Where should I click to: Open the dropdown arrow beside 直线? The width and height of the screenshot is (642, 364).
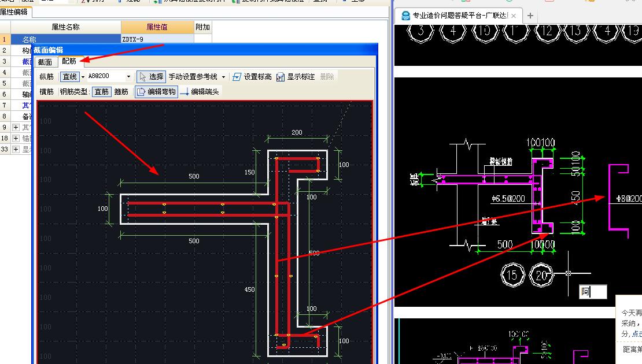(x=83, y=77)
